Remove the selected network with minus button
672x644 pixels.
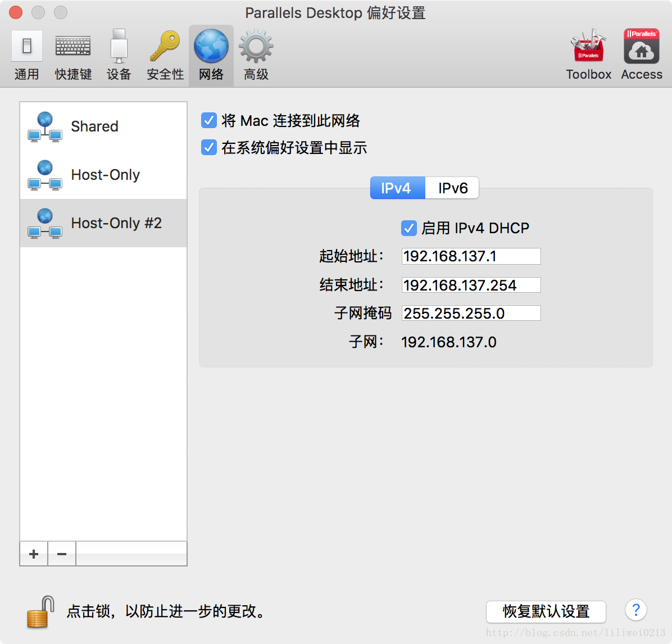(62, 554)
